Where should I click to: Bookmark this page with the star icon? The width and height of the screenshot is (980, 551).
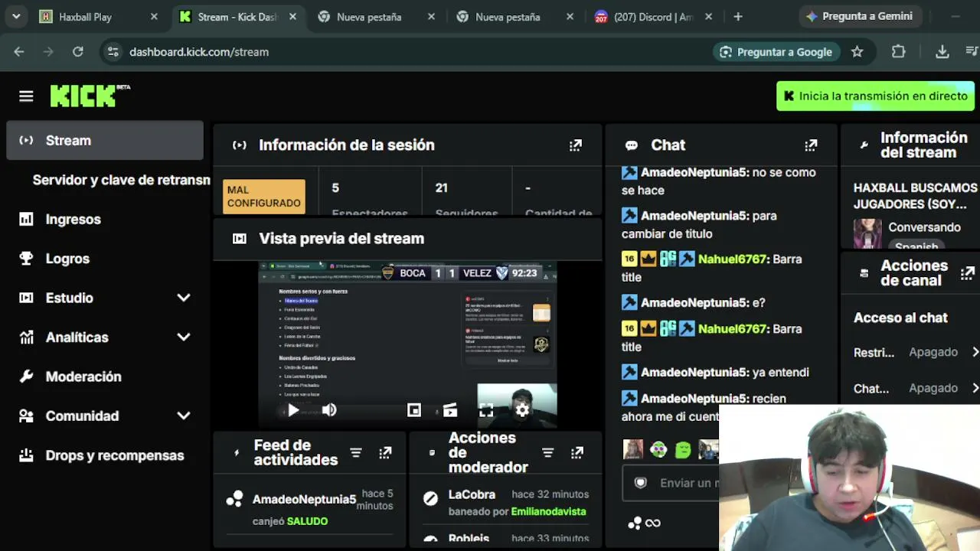click(x=857, y=52)
